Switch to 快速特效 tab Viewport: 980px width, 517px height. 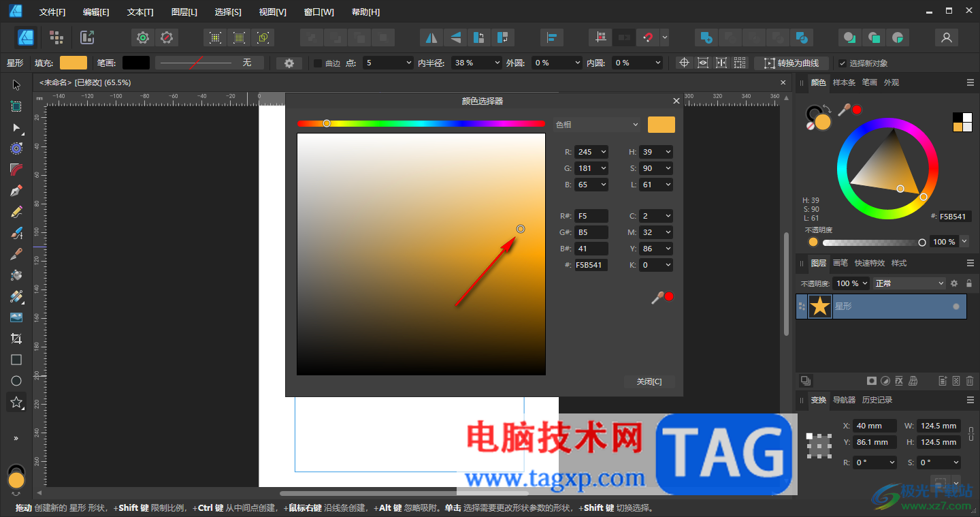click(870, 263)
